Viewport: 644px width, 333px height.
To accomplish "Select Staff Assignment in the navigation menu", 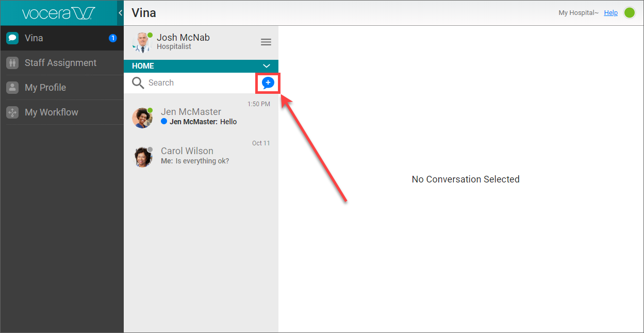I will coord(60,63).
